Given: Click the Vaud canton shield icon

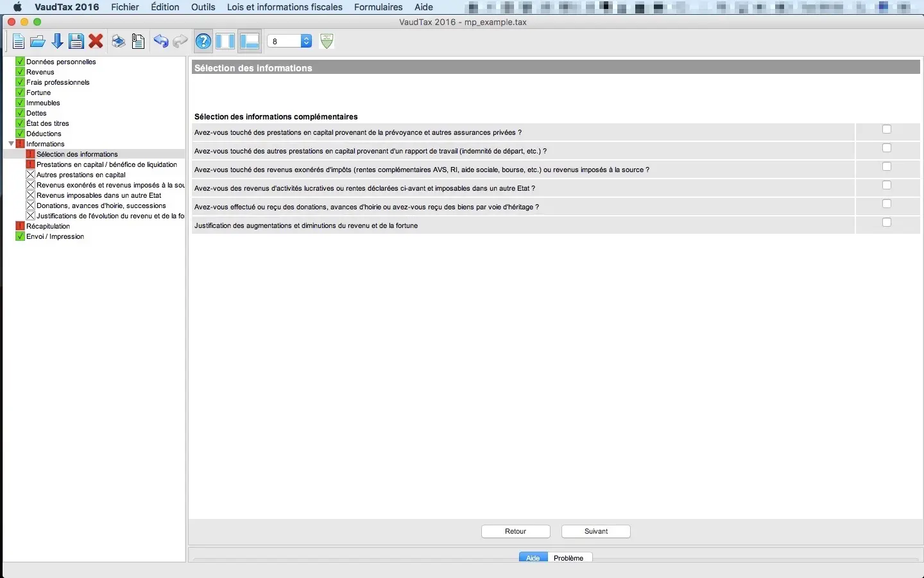Looking at the screenshot, I should 327,41.
